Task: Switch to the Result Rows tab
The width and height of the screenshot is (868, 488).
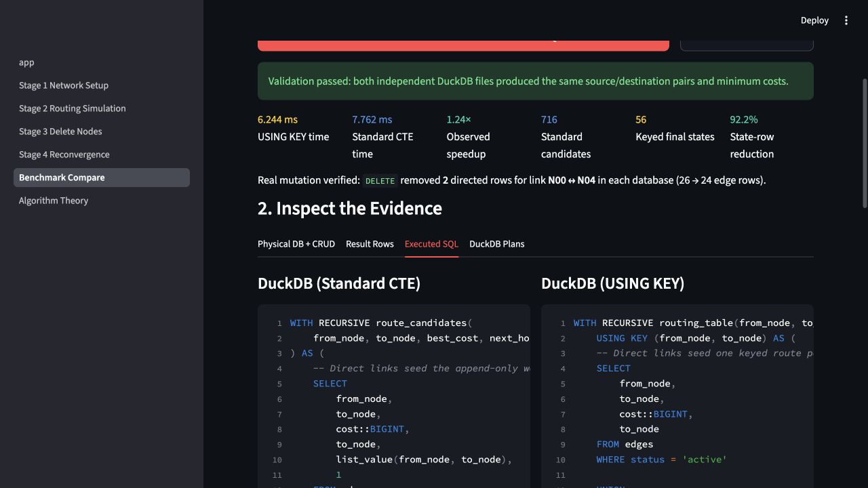Action: pos(370,244)
